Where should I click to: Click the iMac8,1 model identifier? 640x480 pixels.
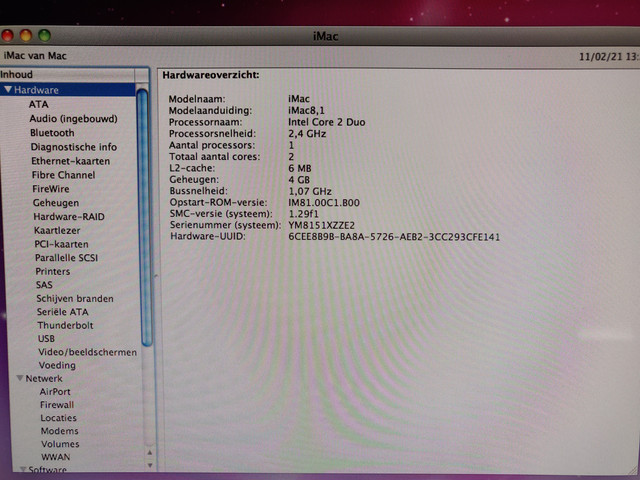[x=307, y=111]
